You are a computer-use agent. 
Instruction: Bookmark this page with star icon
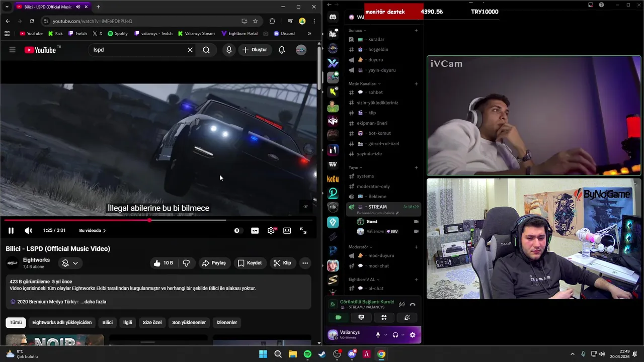point(255,21)
